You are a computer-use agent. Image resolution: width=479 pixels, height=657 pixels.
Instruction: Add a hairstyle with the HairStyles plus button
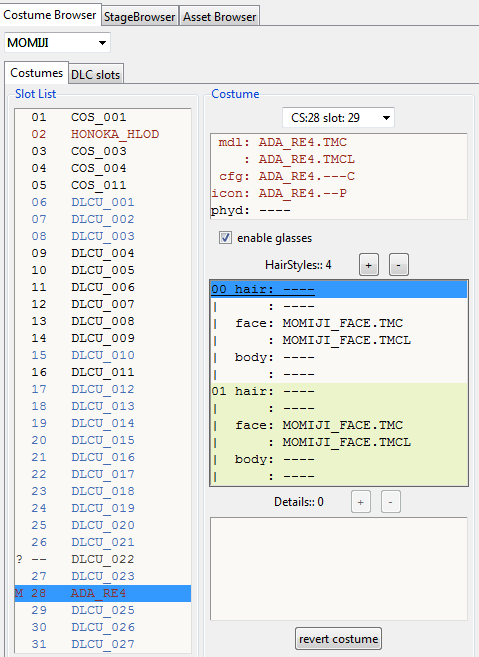pyautogui.click(x=369, y=265)
